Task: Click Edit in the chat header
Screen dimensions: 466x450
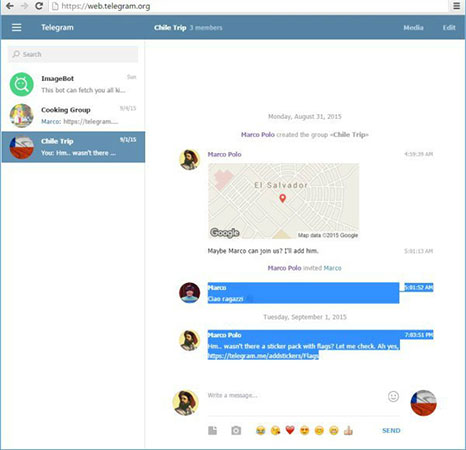Action: (x=449, y=28)
